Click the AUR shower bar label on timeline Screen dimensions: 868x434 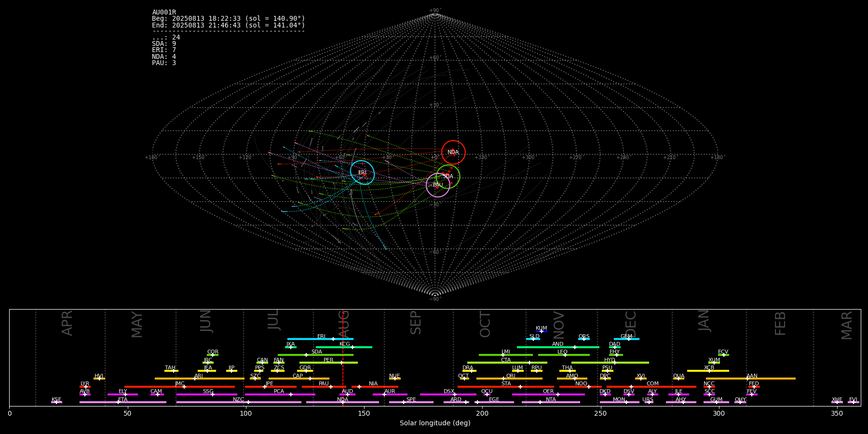(390, 392)
